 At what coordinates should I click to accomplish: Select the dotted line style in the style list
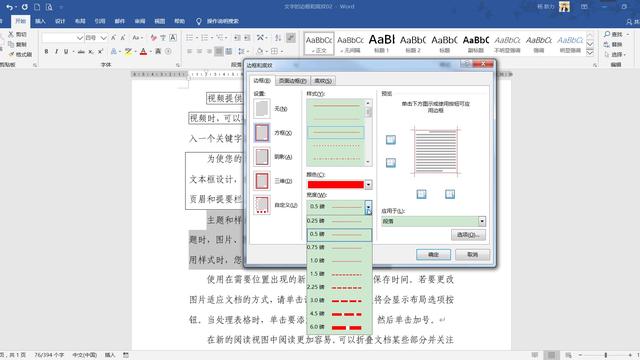coord(336,146)
